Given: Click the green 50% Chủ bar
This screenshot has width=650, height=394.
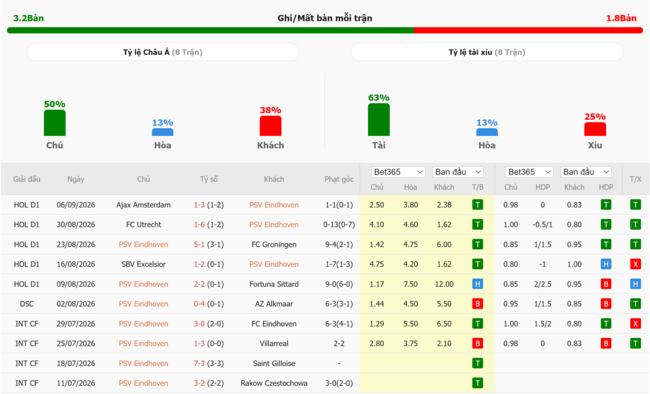Looking at the screenshot, I should 55,123.
